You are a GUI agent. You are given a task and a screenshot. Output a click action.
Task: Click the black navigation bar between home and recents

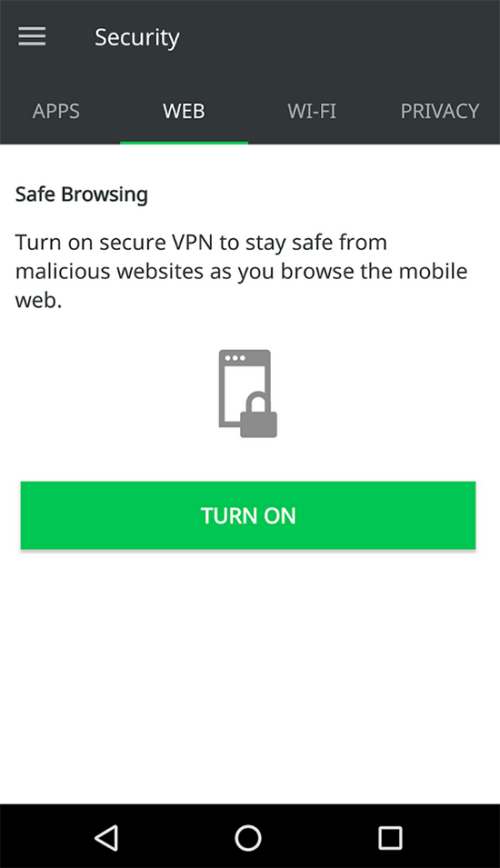[319, 838]
